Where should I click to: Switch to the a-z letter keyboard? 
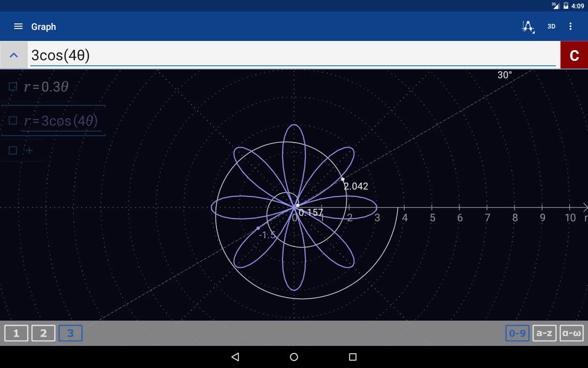pyautogui.click(x=544, y=333)
